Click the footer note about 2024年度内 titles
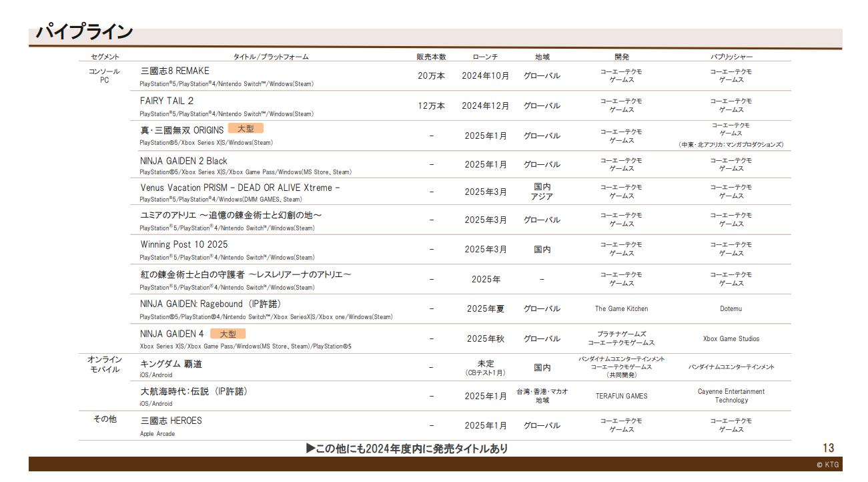Screen dimensions: 868x482 pyautogui.click(x=406, y=449)
